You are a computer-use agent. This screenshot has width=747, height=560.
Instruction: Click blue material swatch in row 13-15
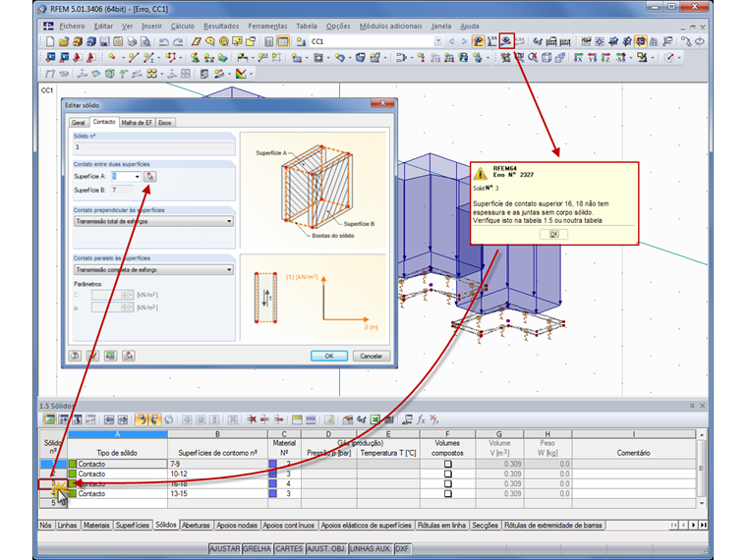(273, 494)
